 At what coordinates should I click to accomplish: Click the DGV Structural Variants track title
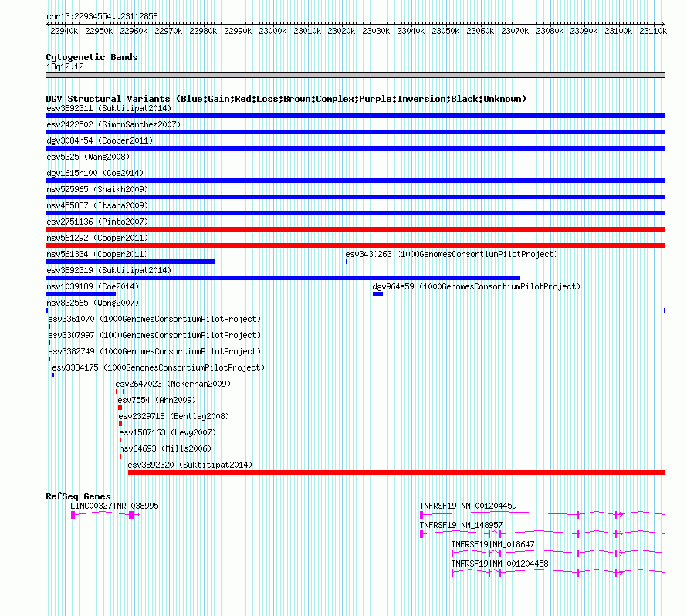pyautogui.click(x=286, y=99)
